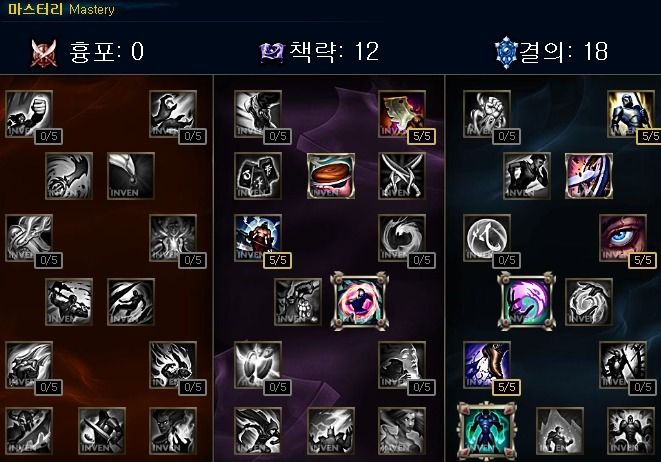
Task: Choose the colored sword slash mastery in Resolve
Action: [x=589, y=176]
